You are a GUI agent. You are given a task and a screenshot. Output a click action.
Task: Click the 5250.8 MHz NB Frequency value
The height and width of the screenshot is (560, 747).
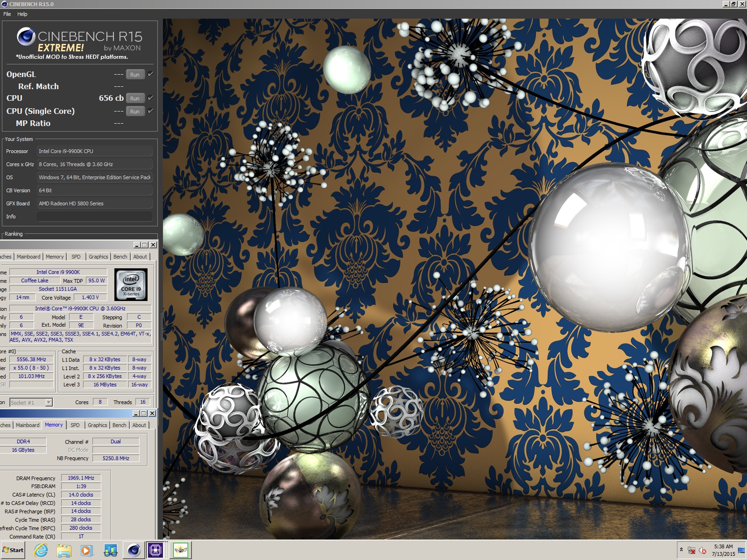116,458
